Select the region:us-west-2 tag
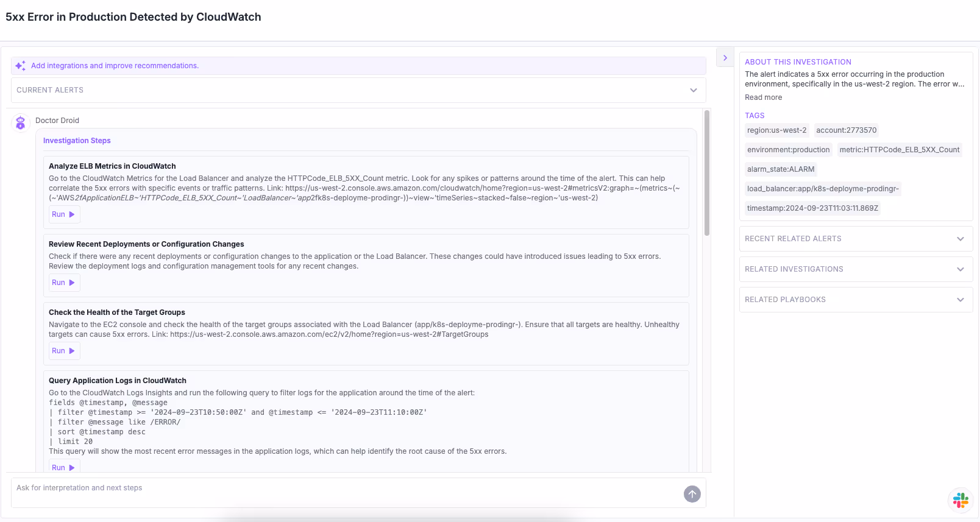Image resolution: width=980 pixels, height=522 pixels. (x=776, y=130)
